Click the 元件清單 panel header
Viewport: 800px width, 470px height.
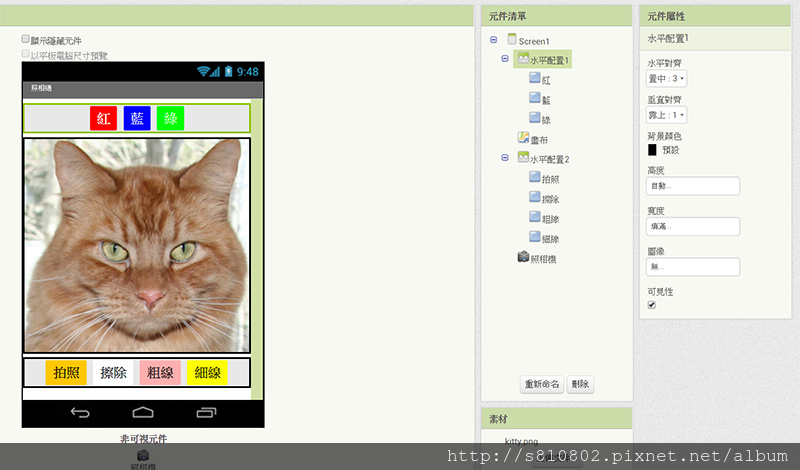(x=557, y=16)
